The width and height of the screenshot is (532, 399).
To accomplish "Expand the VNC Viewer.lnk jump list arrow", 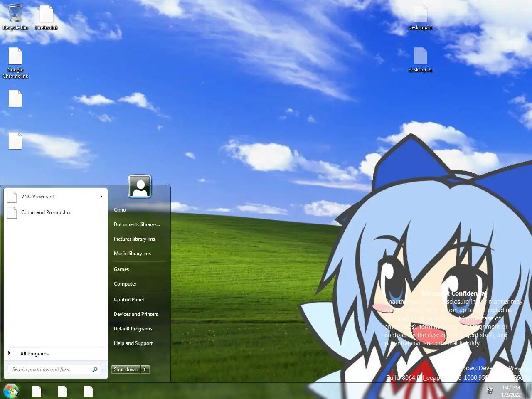I will pos(101,197).
